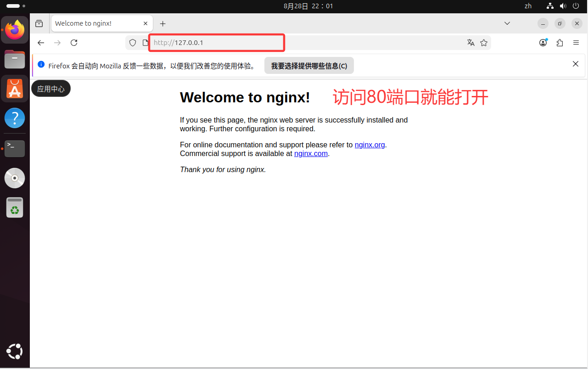Viewport: 588px width, 369px height.
Task: Open the "zh" input source menu
Action: coord(528,6)
